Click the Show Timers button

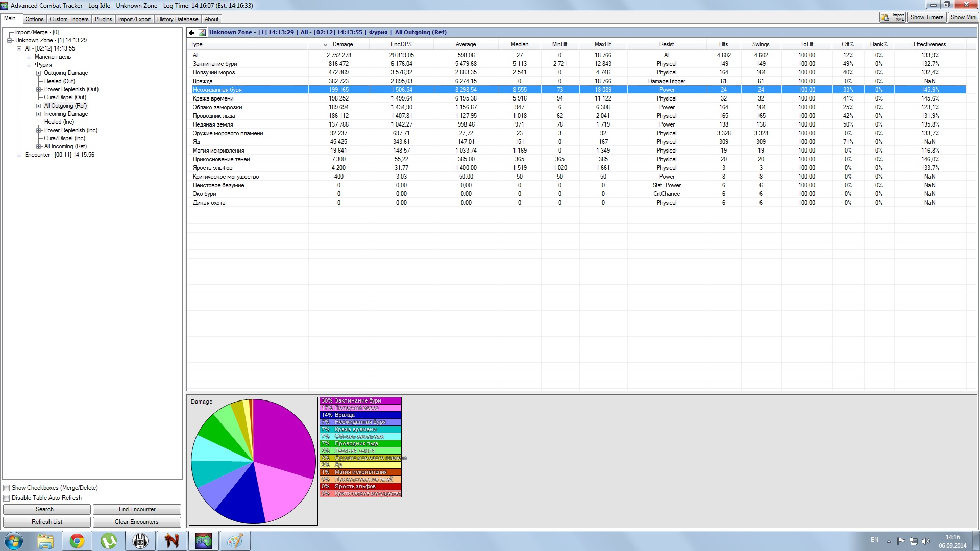[926, 17]
